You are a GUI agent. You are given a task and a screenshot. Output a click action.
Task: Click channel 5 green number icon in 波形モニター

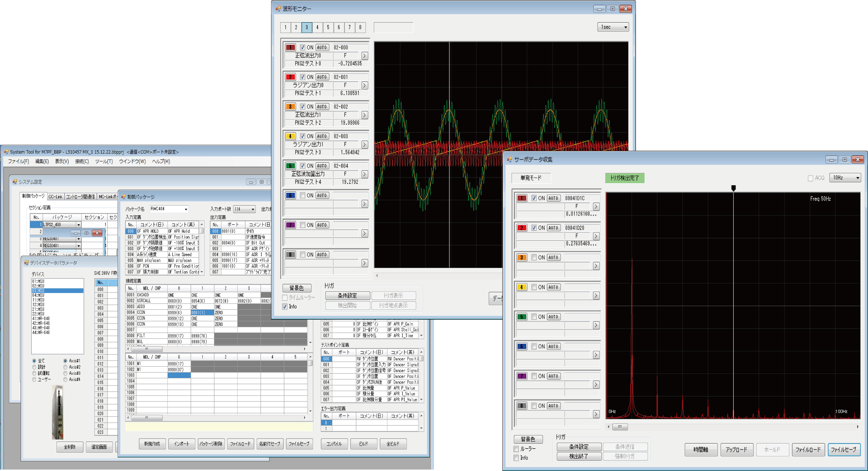tap(290, 166)
